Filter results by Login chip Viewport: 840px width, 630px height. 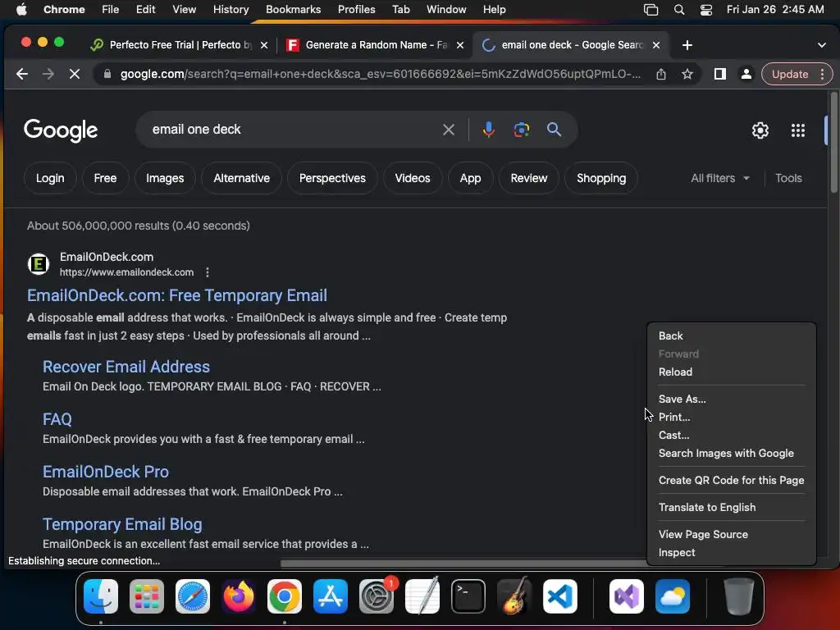(50, 178)
